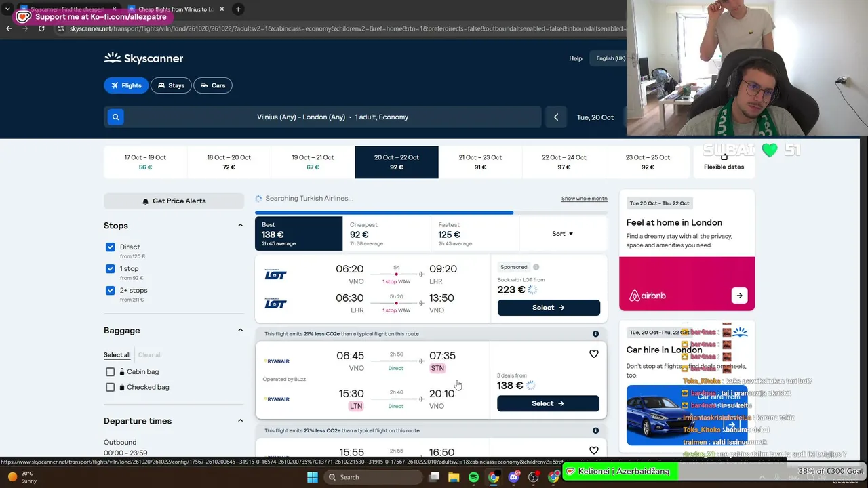Open the Windows Start menu

tap(313, 477)
